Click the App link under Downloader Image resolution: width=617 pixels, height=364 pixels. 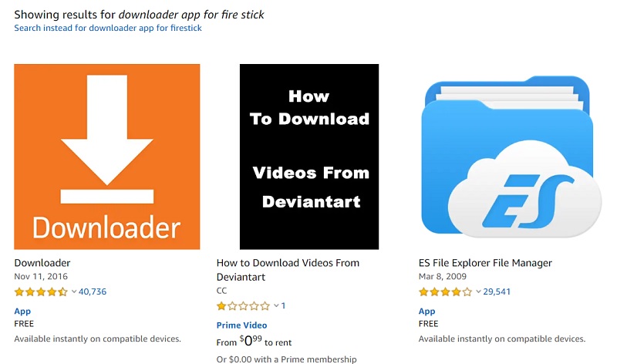pos(22,312)
